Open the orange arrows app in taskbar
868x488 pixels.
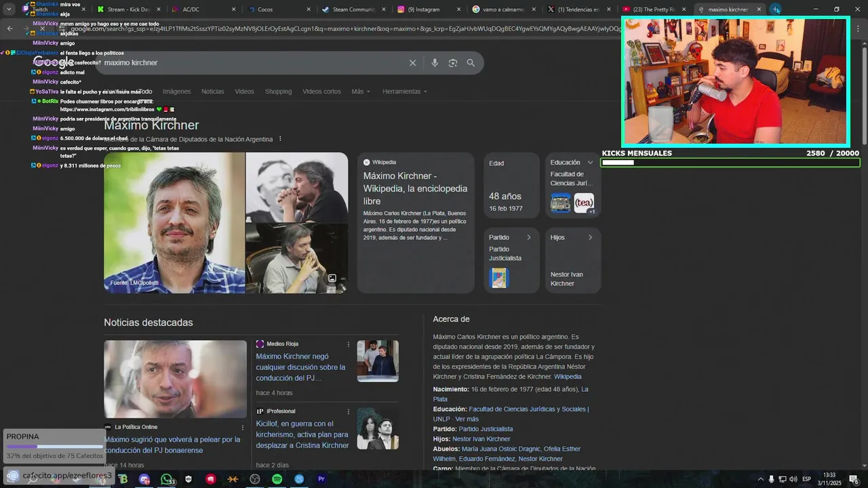[233, 479]
